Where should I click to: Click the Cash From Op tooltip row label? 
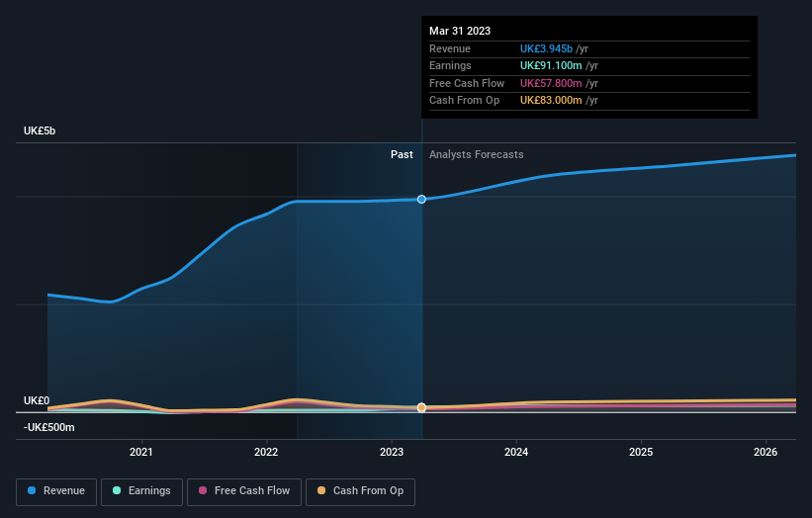[x=465, y=101]
